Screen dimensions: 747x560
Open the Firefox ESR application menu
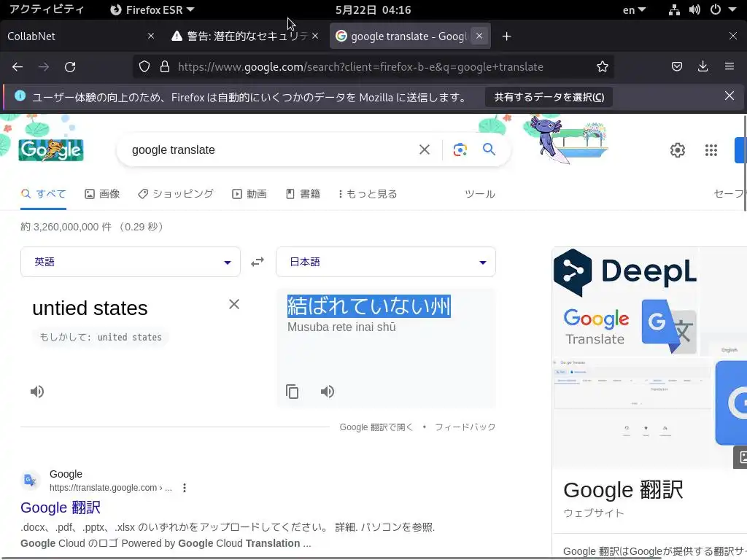[x=152, y=10]
